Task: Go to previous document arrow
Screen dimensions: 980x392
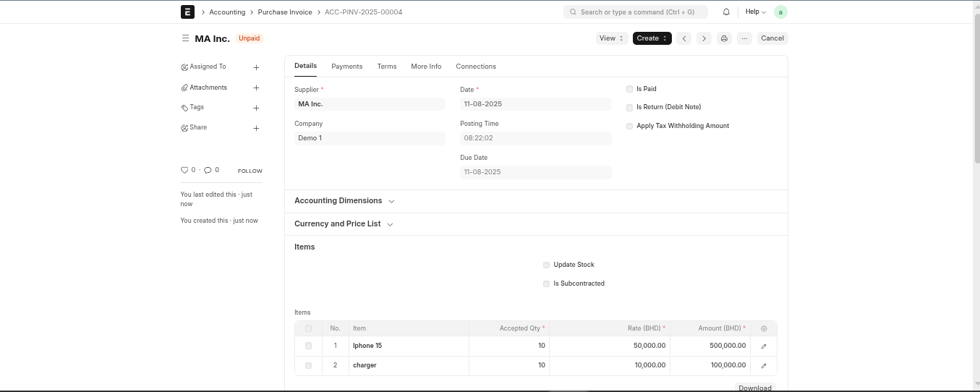Action: [684, 38]
